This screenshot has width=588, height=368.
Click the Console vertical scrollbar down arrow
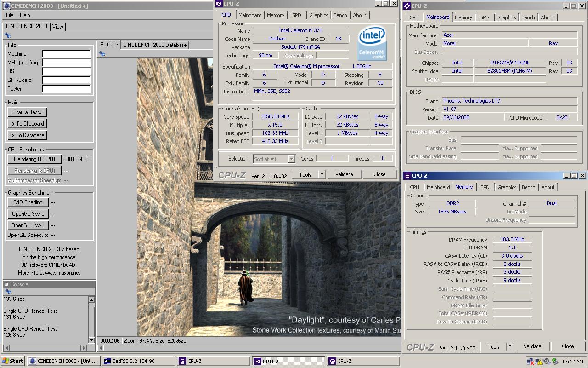coord(91,340)
